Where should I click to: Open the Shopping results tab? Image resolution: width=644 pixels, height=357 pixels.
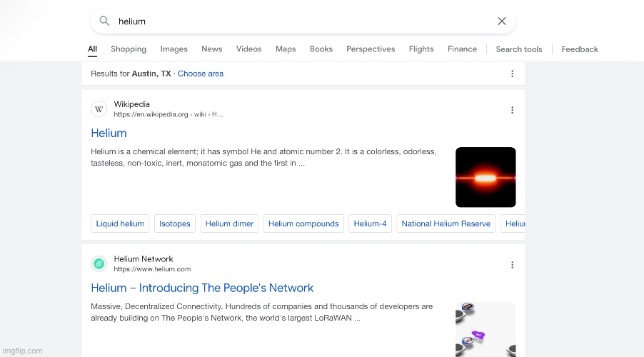tap(129, 49)
